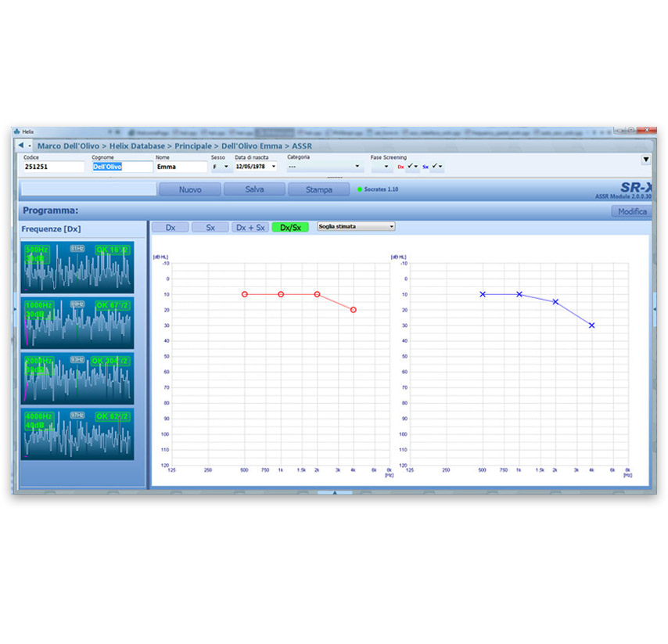Click the Stampa button
Image resolution: width=668 pixels, height=644 pixels.
click(318, 189)
